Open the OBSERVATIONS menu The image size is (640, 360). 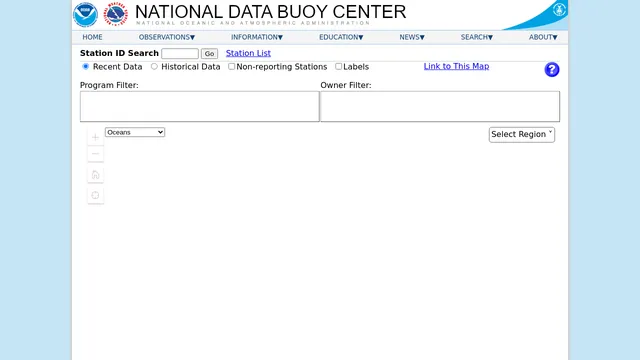coord(167,37)
